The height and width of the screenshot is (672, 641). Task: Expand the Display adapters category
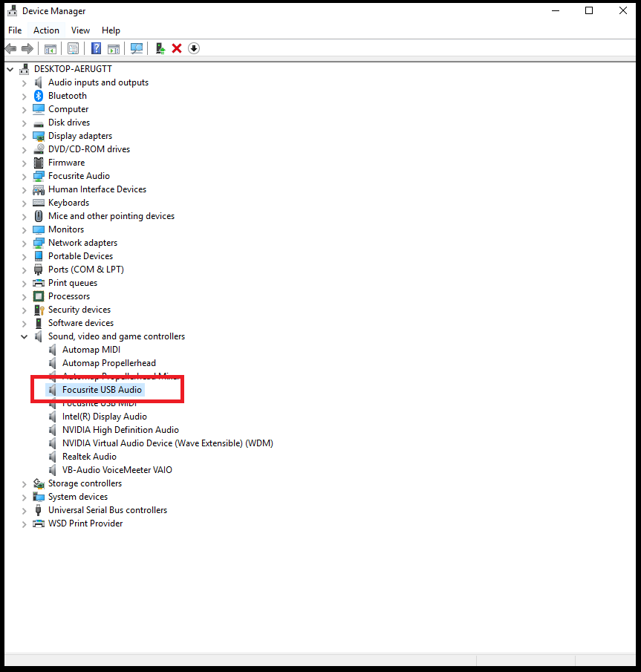[24, 135]
